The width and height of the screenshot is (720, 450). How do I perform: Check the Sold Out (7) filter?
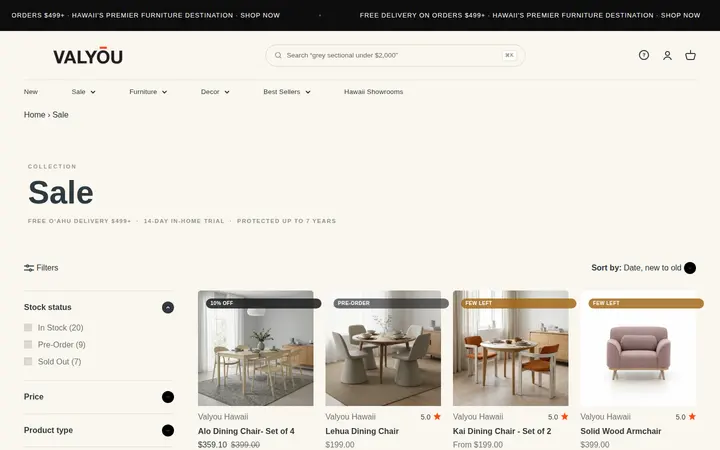click(28, 361)
